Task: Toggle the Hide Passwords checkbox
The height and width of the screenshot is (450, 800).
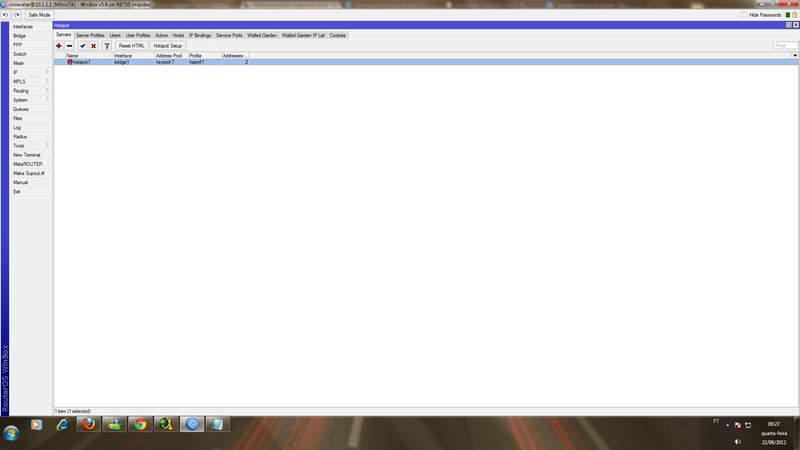Action: [744, 15]
